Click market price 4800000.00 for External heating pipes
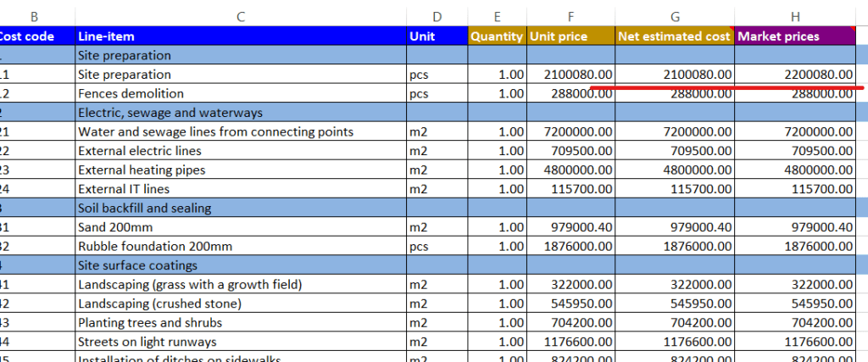The width and height of the screenshot is (868, 362). click(795, 170)
